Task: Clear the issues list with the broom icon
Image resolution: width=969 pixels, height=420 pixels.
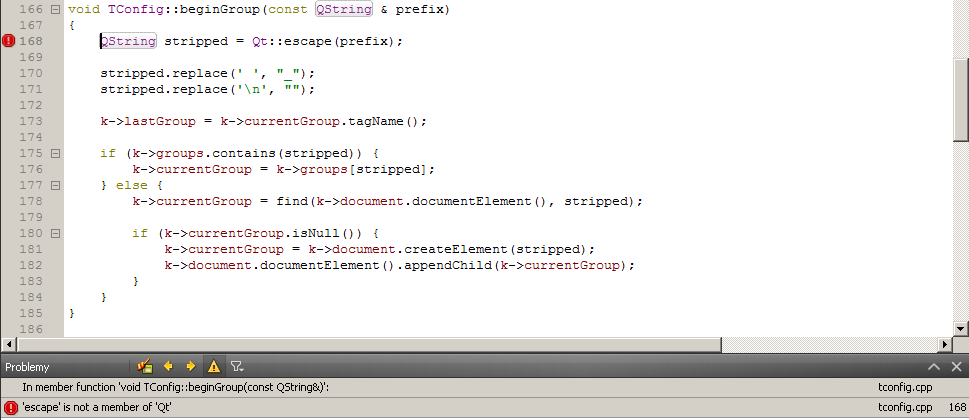Action: tap(145, 366)
